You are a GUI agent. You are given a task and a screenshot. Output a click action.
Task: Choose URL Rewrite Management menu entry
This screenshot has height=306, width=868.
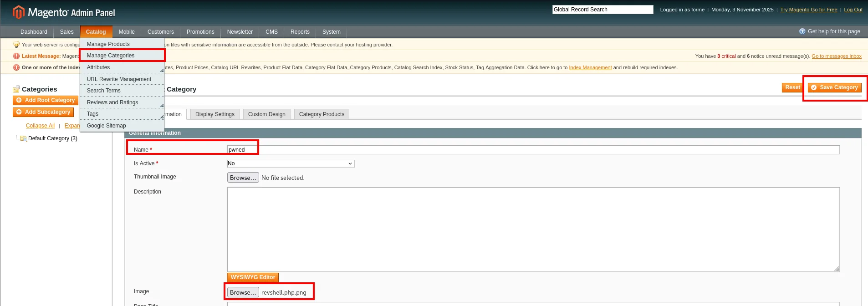point(122,79)
